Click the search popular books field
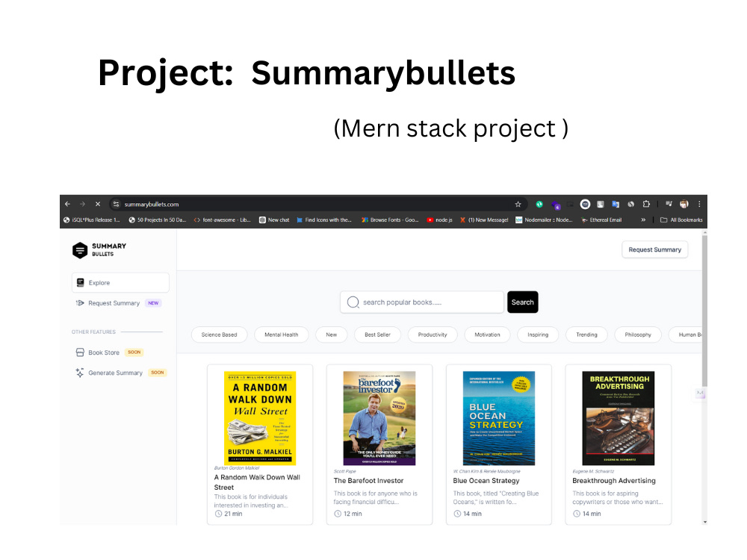 pyautogui.click(x=422, y=302)
